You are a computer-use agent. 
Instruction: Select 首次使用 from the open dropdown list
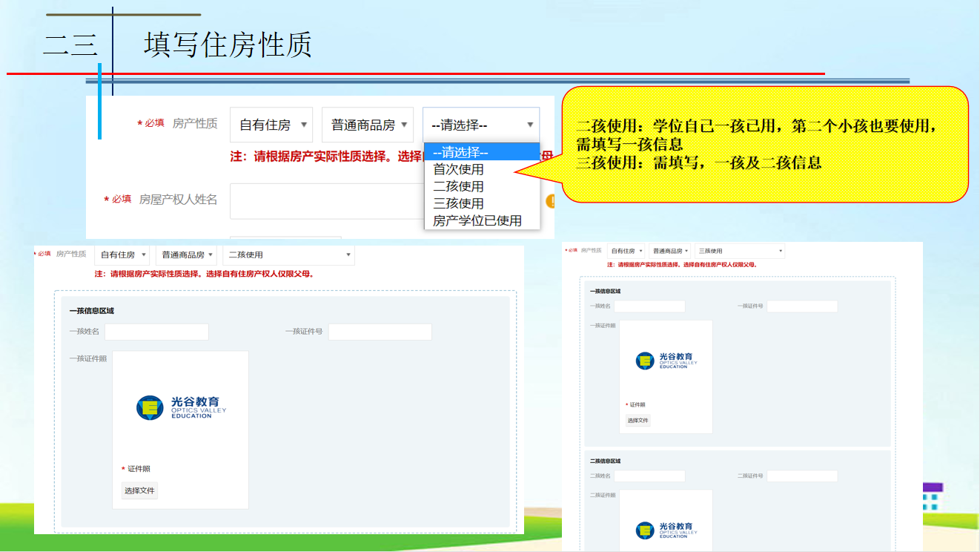459,169
